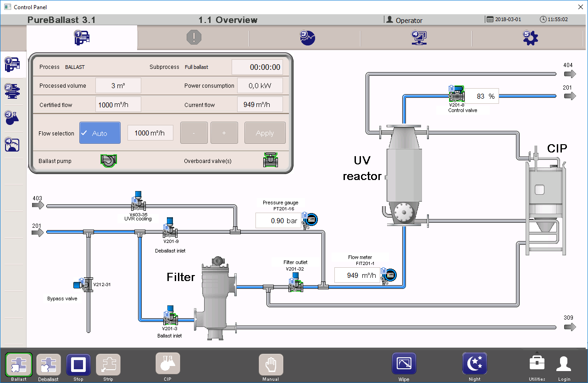Toggle the Auto flow selection checkbox

click(x=100, y=133)
